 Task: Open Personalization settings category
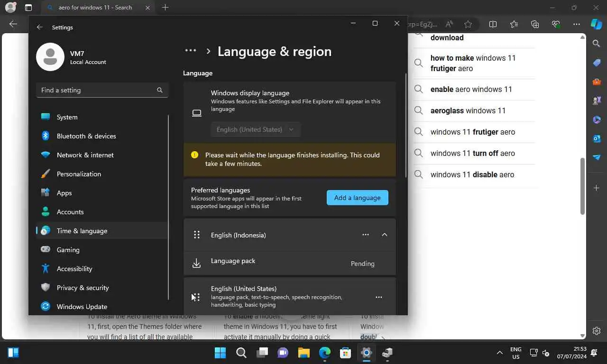102,174
